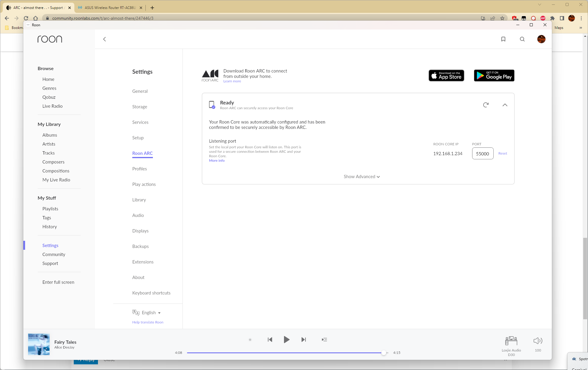Open Backups settings tab
588x370 pixels.
[140, 246]
